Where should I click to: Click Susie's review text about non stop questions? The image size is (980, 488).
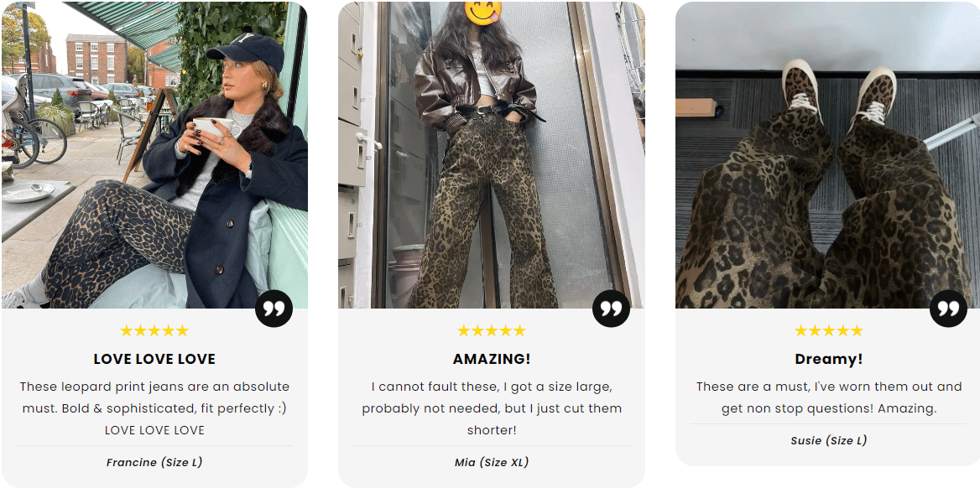pyautogui.click(x=829, y=397)
